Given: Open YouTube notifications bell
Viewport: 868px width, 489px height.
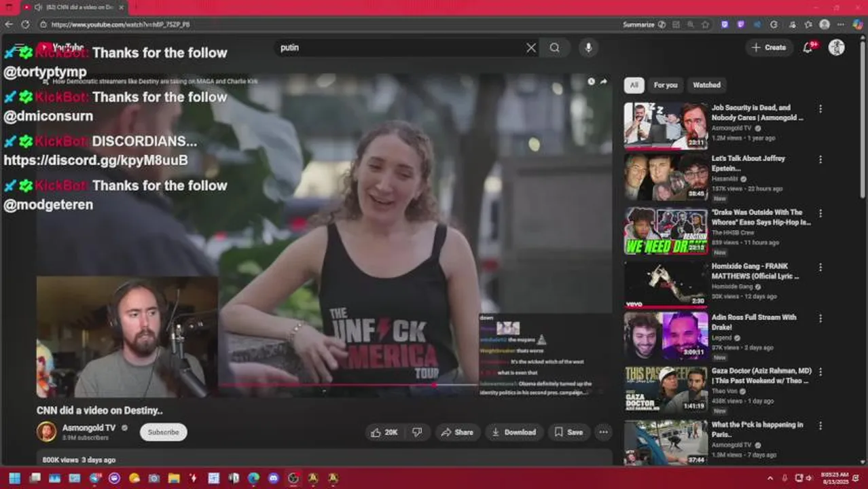Looking at the screenshot, I should click(x=808, y=48).
